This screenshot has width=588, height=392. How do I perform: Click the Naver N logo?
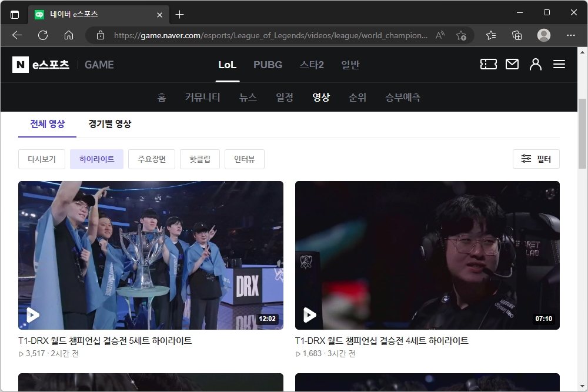click(x=20, y=65)
